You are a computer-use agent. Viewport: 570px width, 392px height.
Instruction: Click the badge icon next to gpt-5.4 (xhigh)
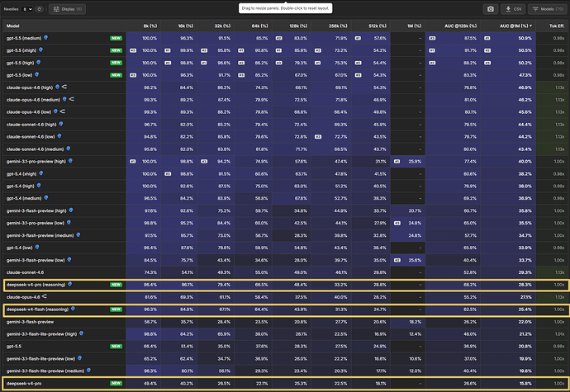(x=41, y=173)
